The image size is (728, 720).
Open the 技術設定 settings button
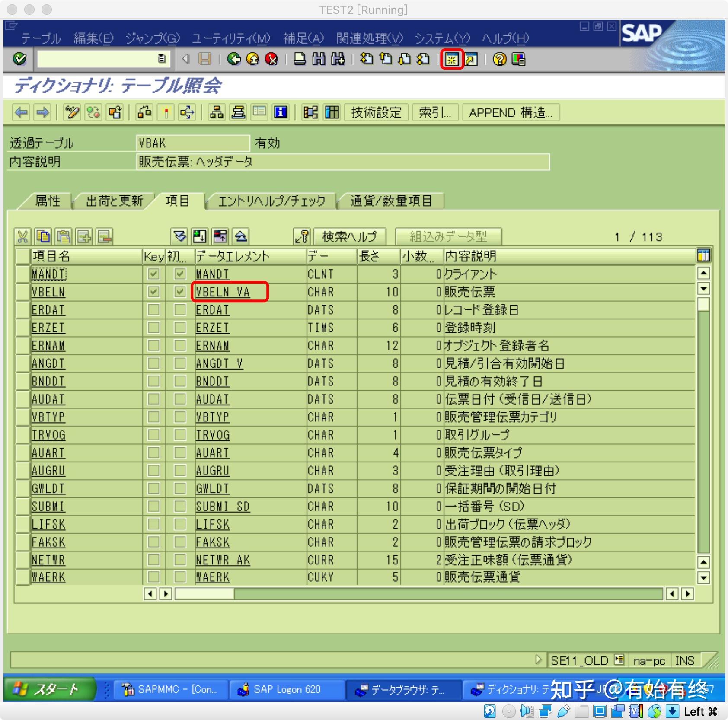tap(376, 113)
